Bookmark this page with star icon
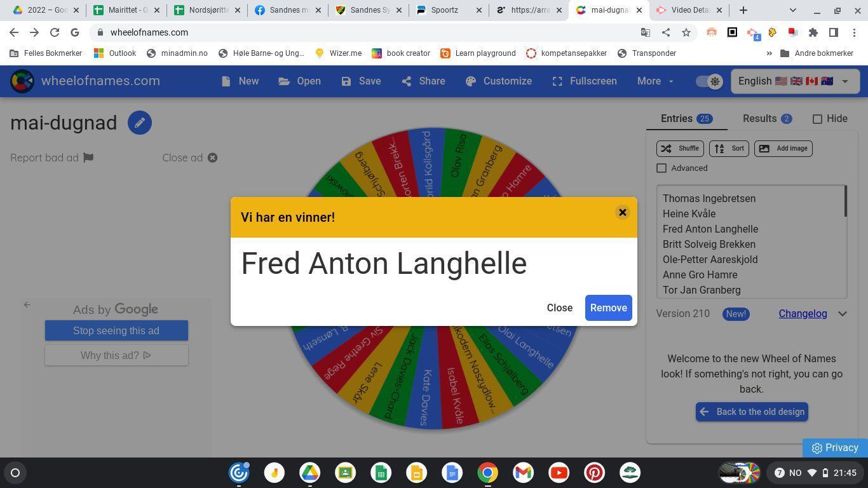 (x=686, y=32)
